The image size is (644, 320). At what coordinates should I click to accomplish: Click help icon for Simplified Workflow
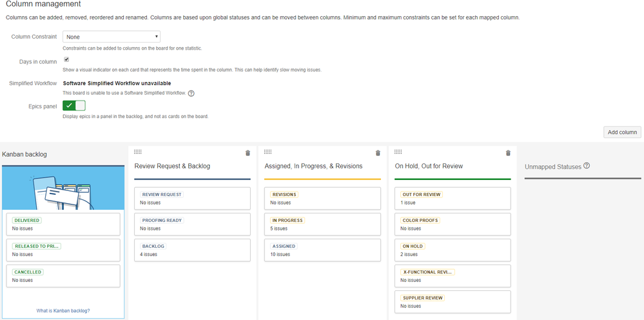(191, 93)
